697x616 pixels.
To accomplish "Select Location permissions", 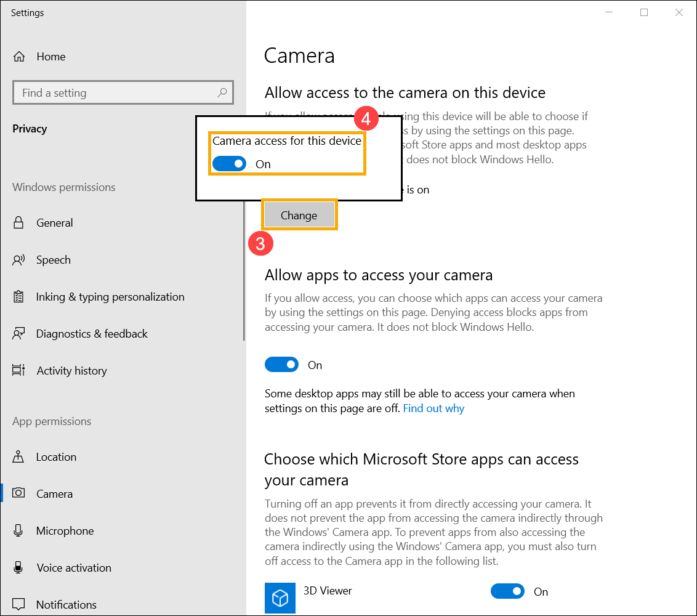I will click(x=123, y=457).
